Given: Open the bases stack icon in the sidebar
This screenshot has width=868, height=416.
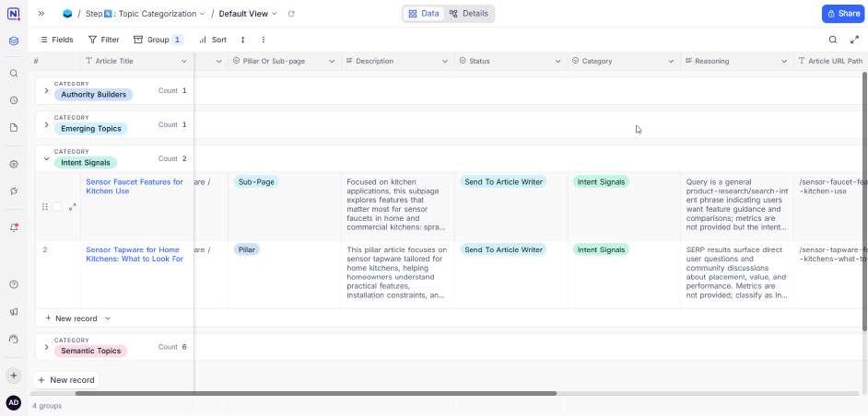Looking at the screenshot, I should point(14,40).
